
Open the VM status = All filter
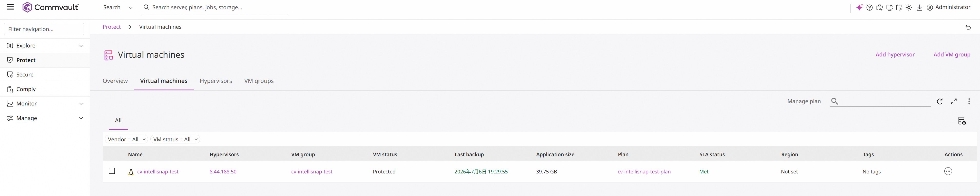175,139
